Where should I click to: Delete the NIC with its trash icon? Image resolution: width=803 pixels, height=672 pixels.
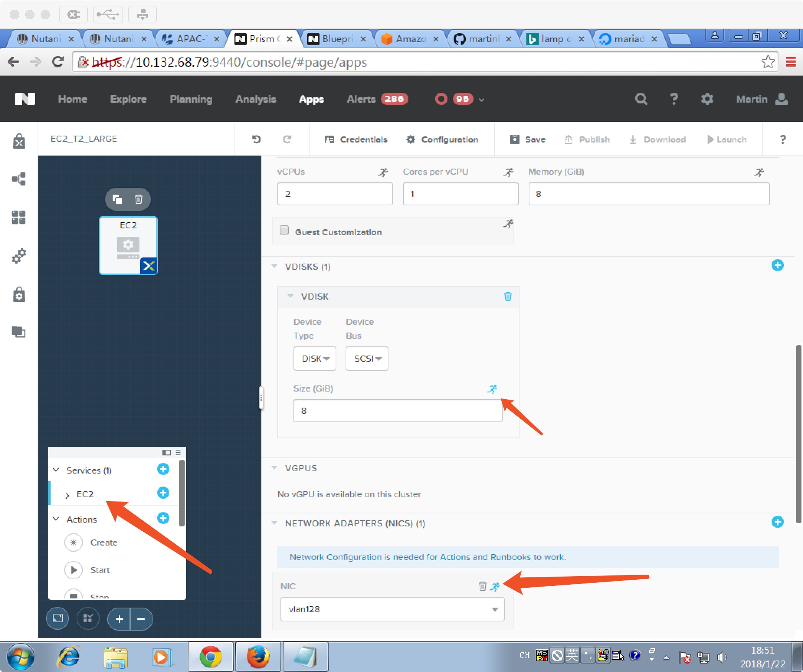[x=482, y=586]
